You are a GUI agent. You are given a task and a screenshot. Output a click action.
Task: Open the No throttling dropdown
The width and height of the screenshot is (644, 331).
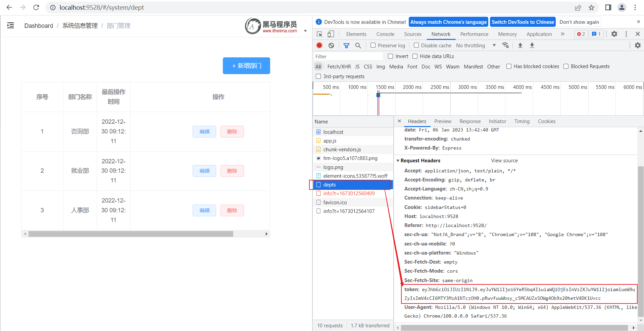tap(471, 45)
